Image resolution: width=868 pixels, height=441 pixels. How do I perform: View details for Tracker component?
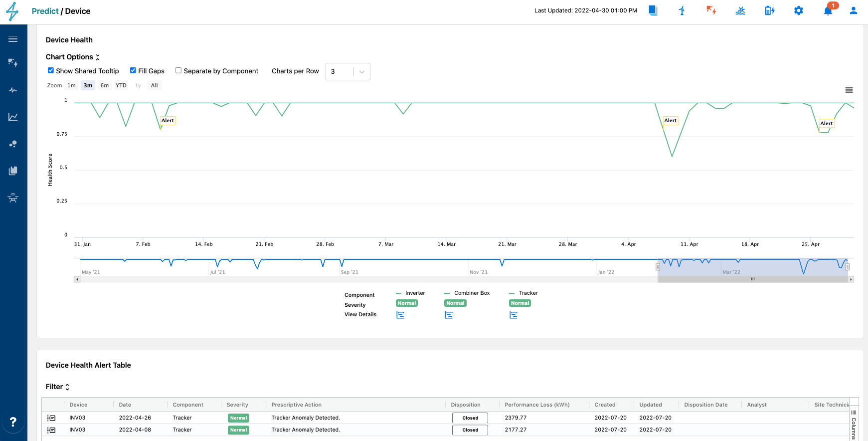coord(514,315)
